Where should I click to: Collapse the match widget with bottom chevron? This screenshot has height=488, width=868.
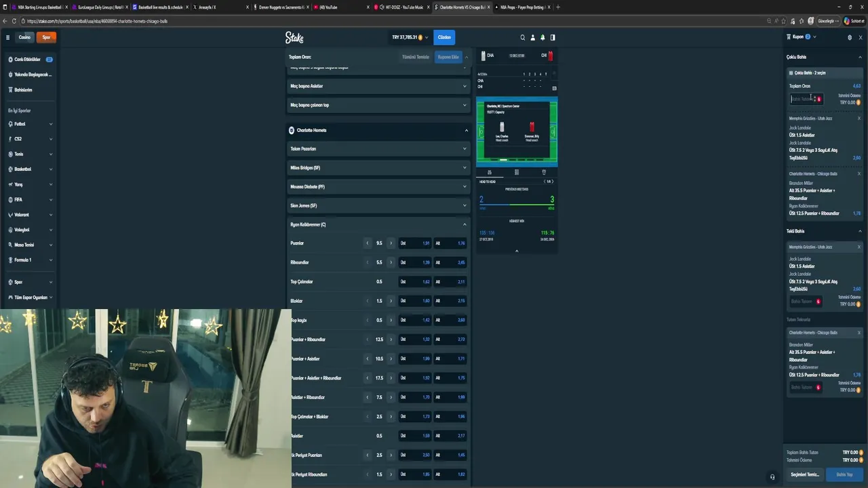pyautogui.click(x=517, y=251)
